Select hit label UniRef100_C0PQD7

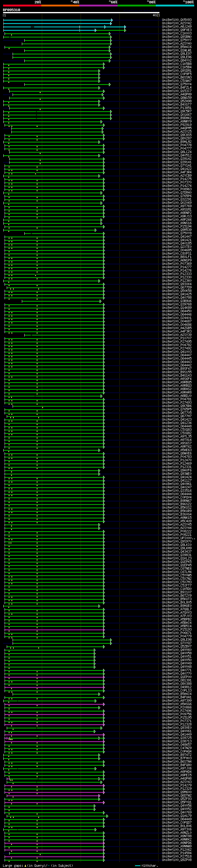pos(177,822)
